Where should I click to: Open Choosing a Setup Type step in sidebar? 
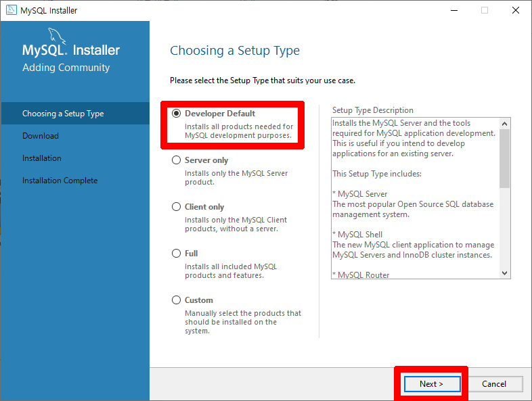click(x=75, y=113)
